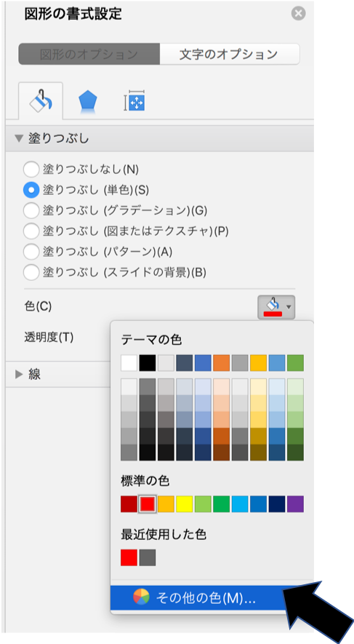The width and height of the screenshot is (354, 644).
Task: Switch to 図形のオプション tab
Action: [89, 55]
